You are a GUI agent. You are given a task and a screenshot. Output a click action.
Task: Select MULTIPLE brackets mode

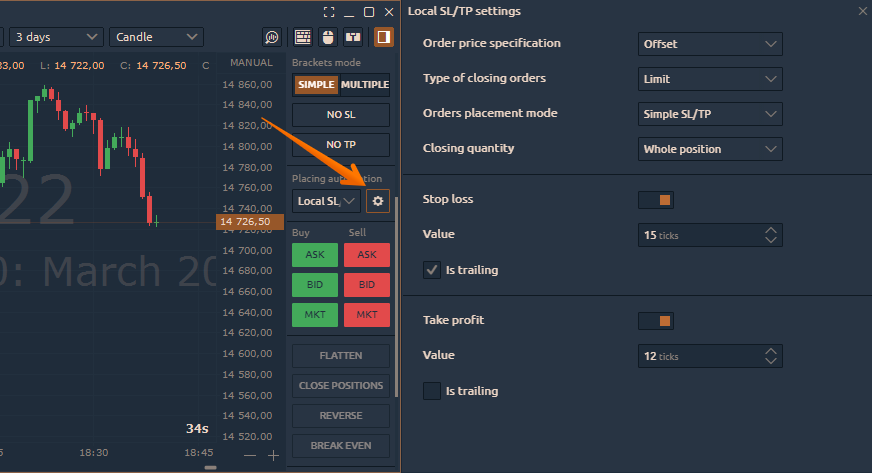365,85
